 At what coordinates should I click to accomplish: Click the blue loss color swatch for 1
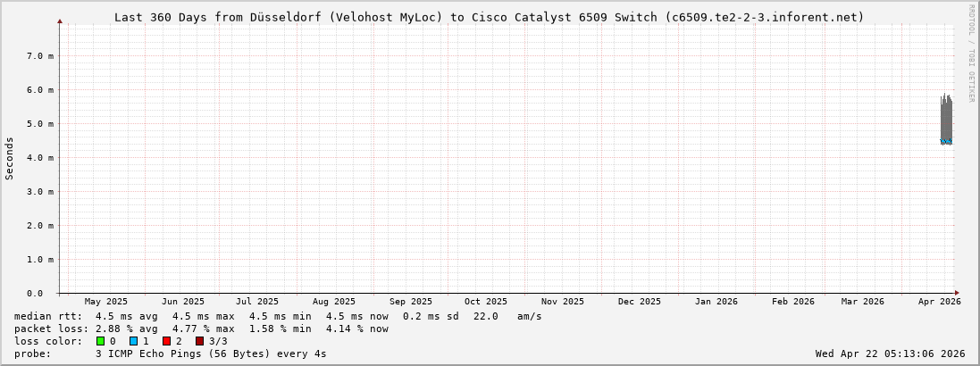point(133,341)
